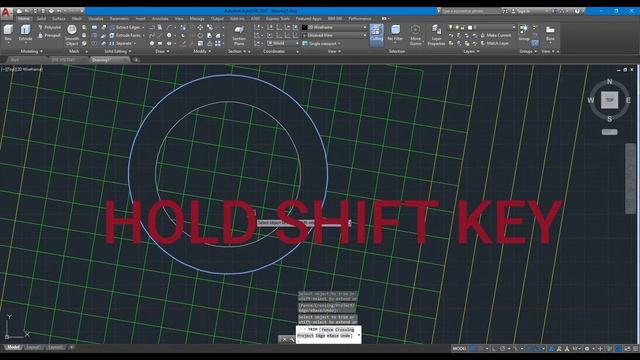Screen dimensions: 640x360
Task: Click the Section Plane tool
Action: coord(239,35)
